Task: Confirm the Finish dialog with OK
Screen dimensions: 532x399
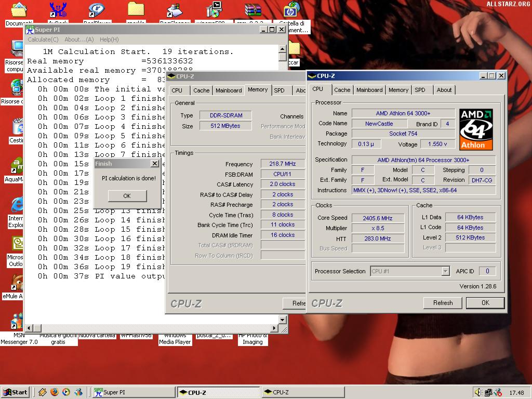Action: click(127, 196)
